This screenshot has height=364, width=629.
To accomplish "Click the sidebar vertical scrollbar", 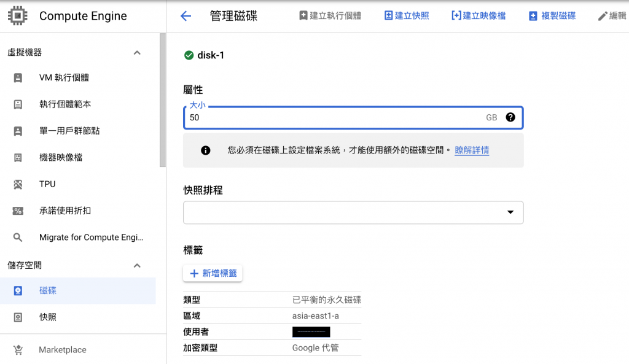I will tap(162, 100).
